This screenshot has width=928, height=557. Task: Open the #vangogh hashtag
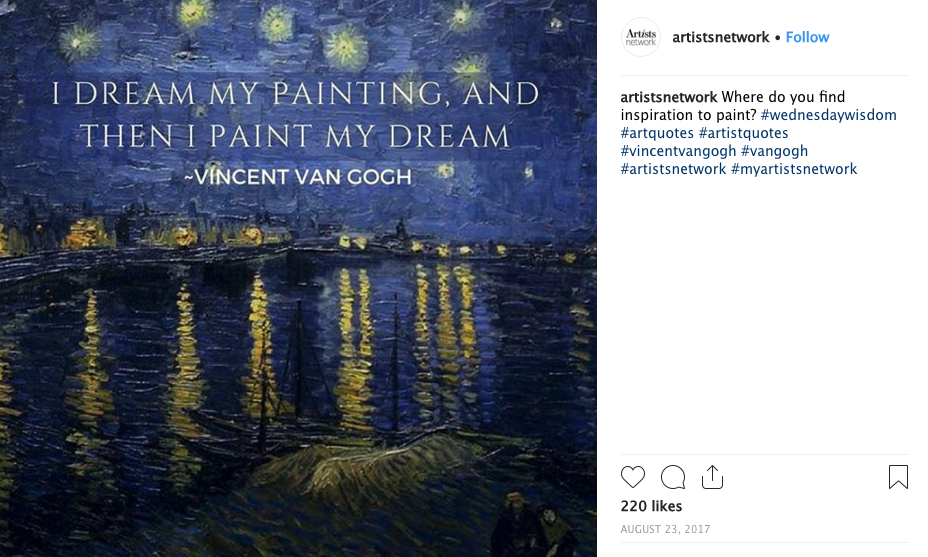pos(774,151)
